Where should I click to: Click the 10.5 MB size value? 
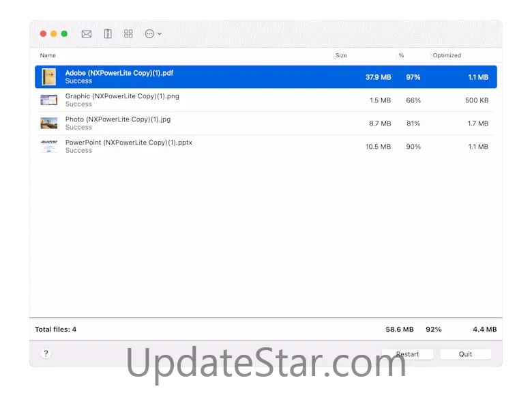pyautogui.click(x=378, y=146)
